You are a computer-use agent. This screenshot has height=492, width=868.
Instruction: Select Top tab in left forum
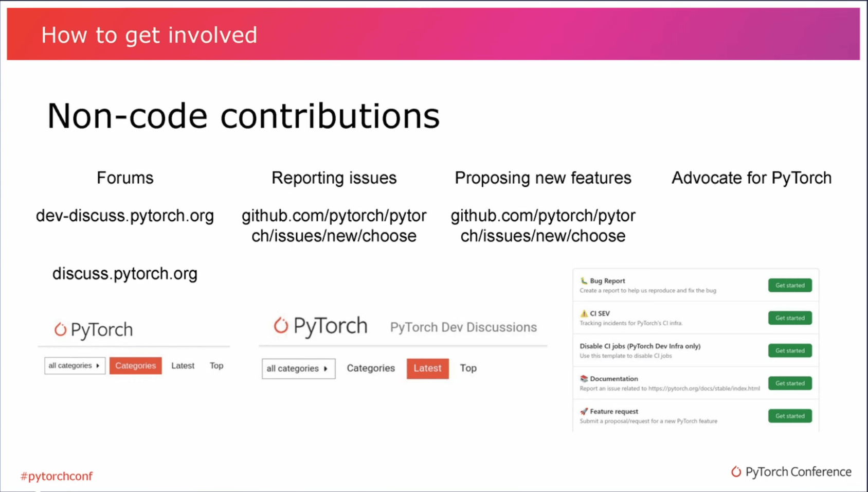click(x=216, y=366)
